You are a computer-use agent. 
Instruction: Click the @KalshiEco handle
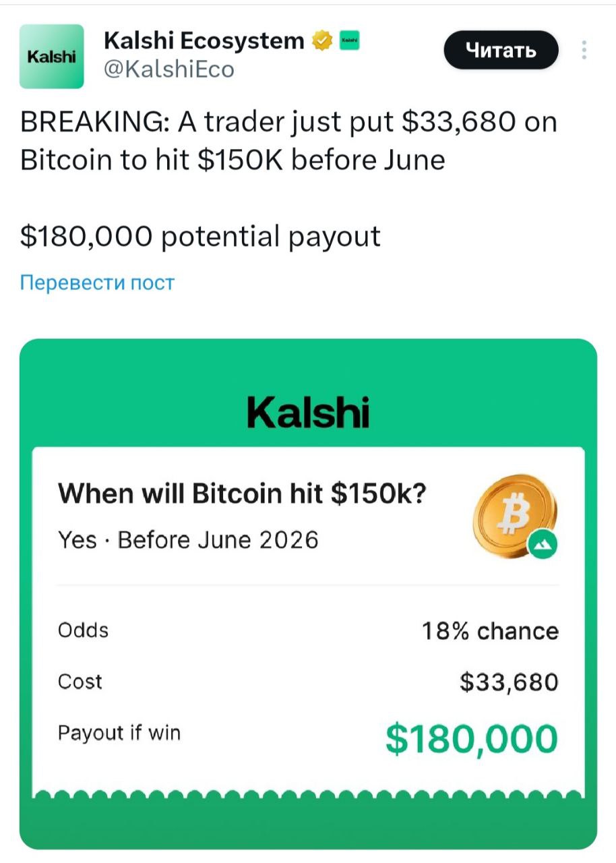(169, 69)
